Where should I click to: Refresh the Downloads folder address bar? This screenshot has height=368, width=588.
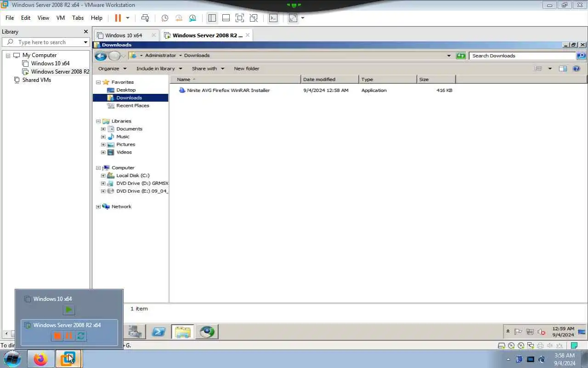(x=461, y=56)
